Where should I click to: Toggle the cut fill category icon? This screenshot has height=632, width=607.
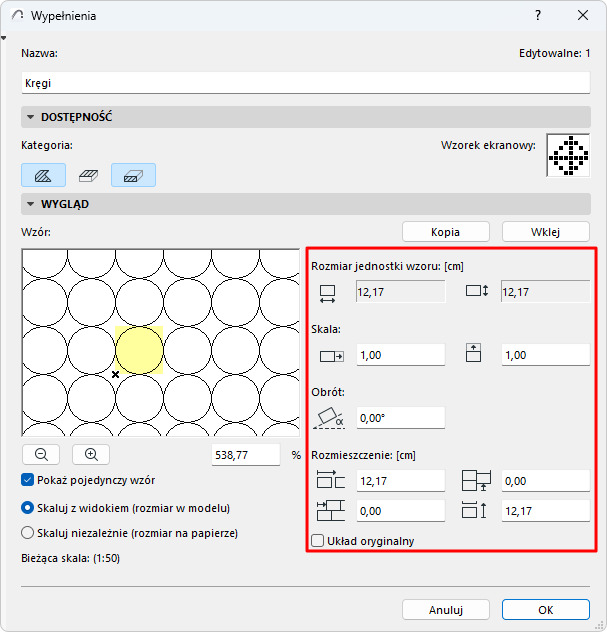133,175
